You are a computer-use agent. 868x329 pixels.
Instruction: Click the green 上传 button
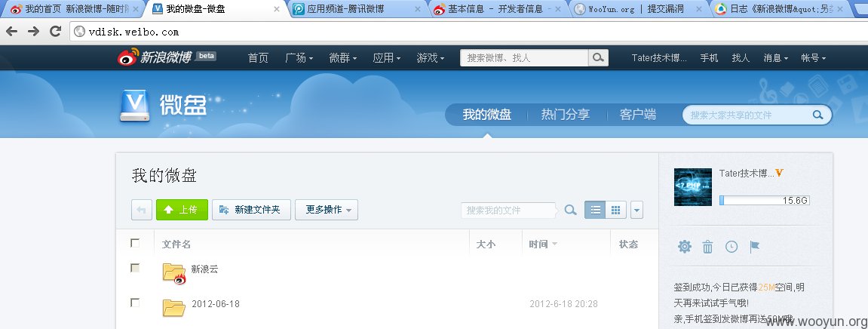pos(182,210)
